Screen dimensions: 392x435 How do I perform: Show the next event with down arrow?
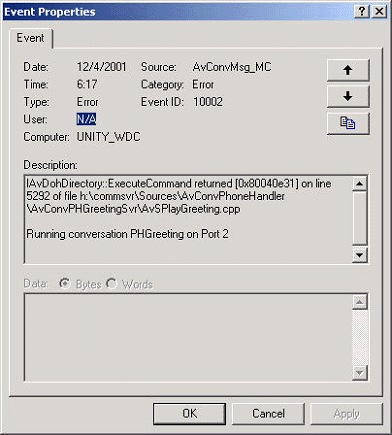(348, 97)
